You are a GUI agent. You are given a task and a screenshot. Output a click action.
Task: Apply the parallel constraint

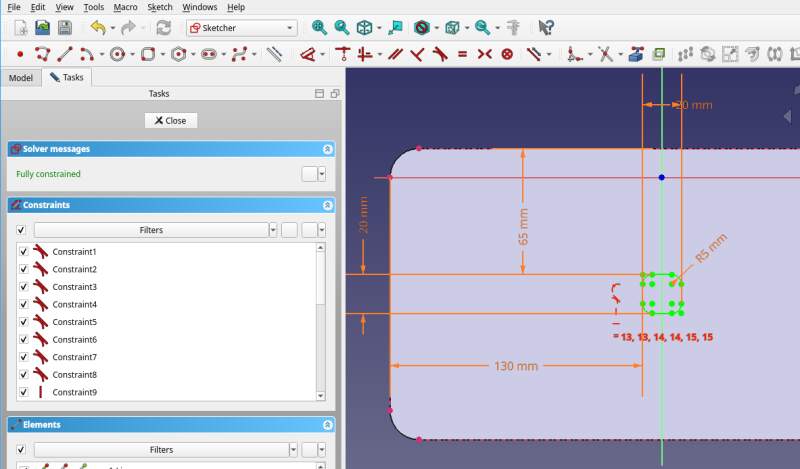click(x=395, y=54)
